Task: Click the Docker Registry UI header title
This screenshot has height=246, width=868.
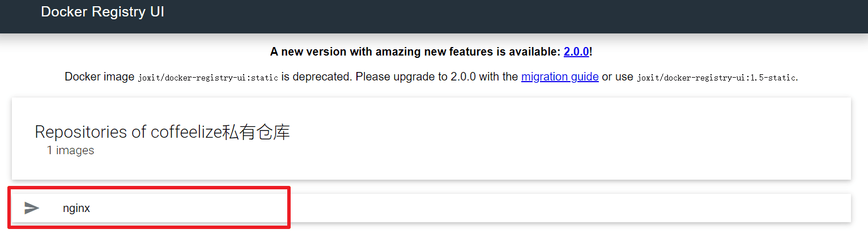Action: [x=103, y=12]
